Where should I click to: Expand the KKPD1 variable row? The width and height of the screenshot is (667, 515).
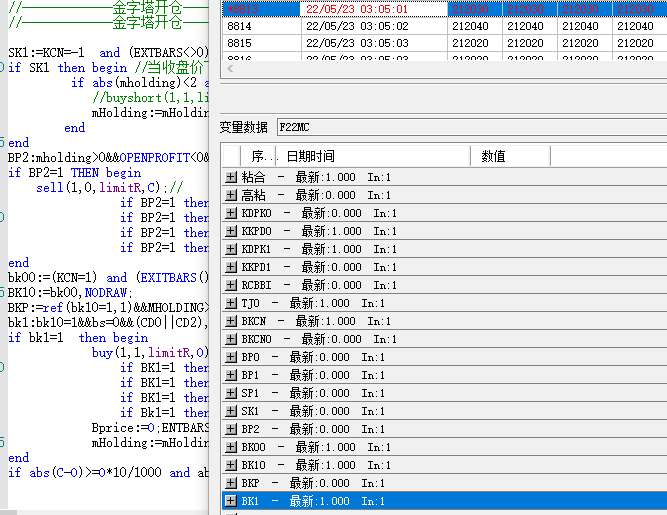tap(231, 267)
